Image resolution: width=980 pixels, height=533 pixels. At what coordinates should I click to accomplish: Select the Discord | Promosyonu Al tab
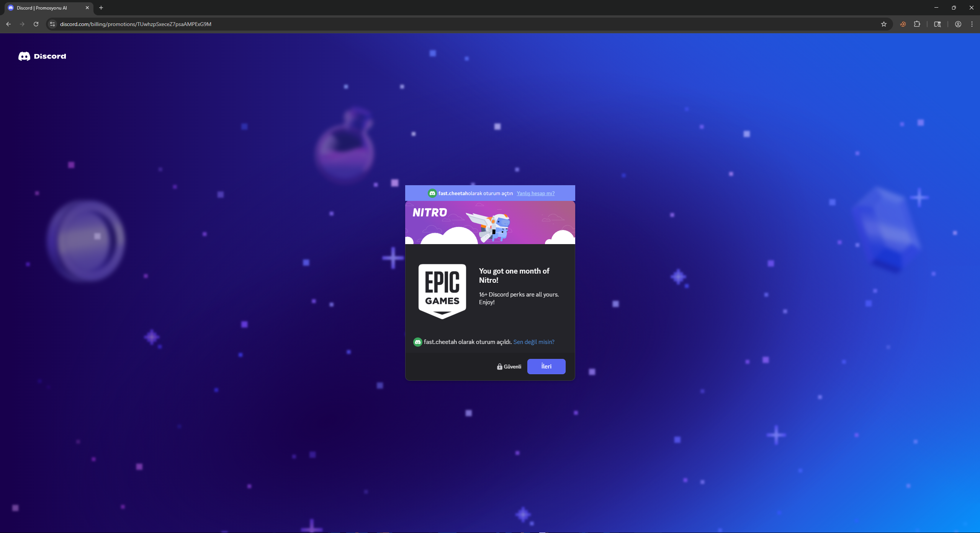pyautogui.click(x=49, y=8)
